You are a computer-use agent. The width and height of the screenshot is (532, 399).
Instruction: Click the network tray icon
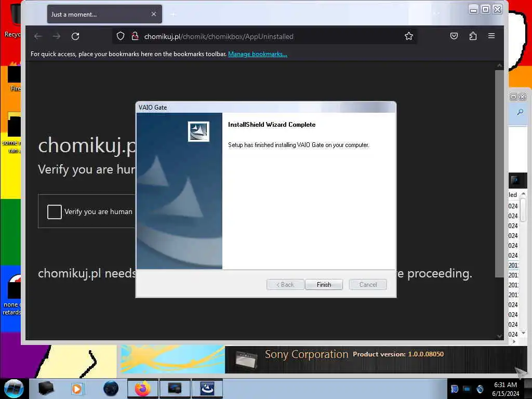[467, 389]
